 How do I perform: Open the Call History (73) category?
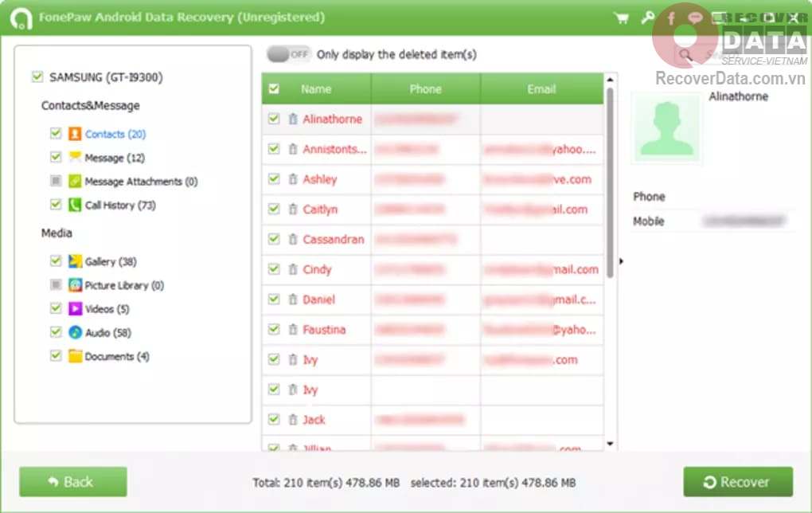pos(120,206)
